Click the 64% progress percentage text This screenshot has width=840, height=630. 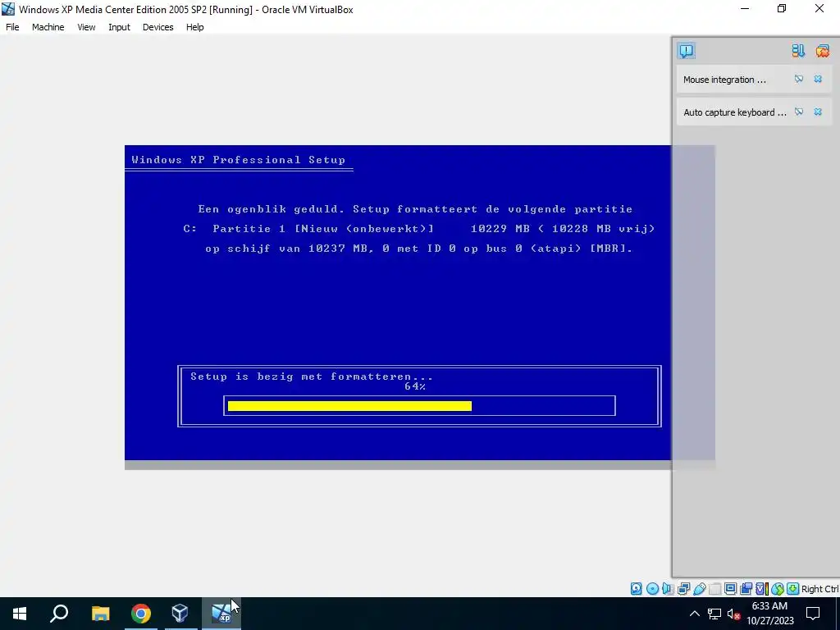(415, 386)
